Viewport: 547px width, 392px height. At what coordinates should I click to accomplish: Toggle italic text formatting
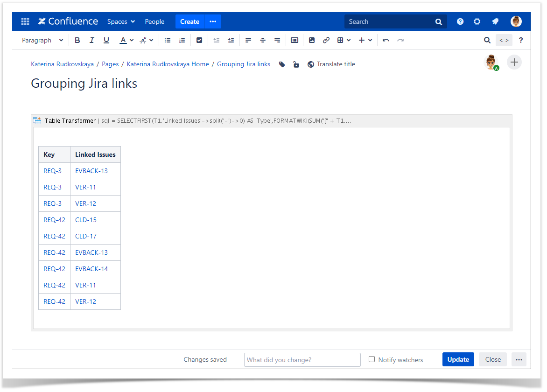[92, 41]
